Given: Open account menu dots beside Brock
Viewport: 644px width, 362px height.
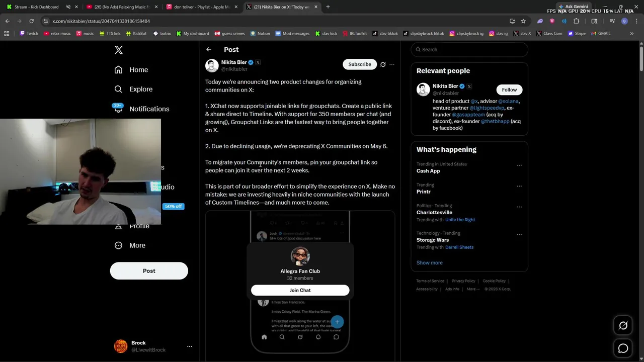Looking at the screenshot, I should 190,346.
